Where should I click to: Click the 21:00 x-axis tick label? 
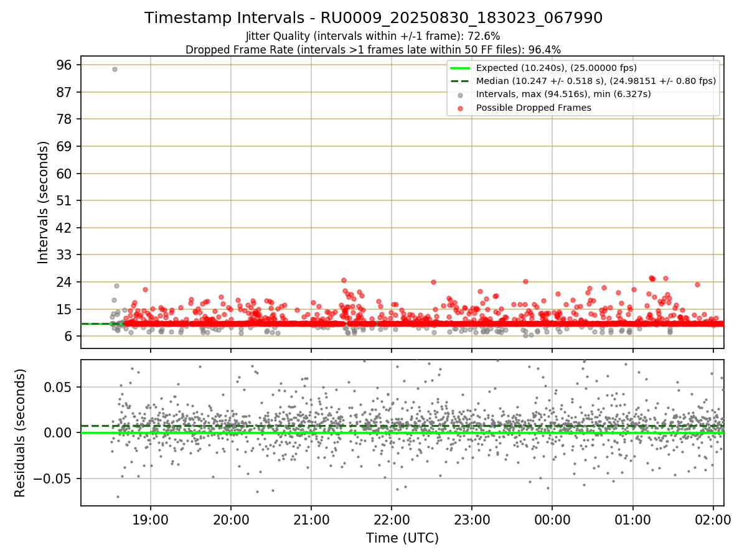click(x=311, y=520)
